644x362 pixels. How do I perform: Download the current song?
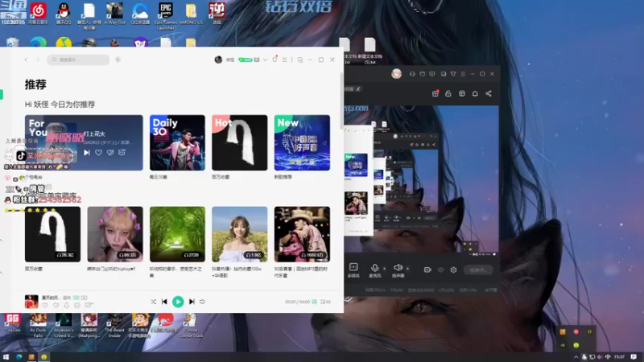coord(67,306)
